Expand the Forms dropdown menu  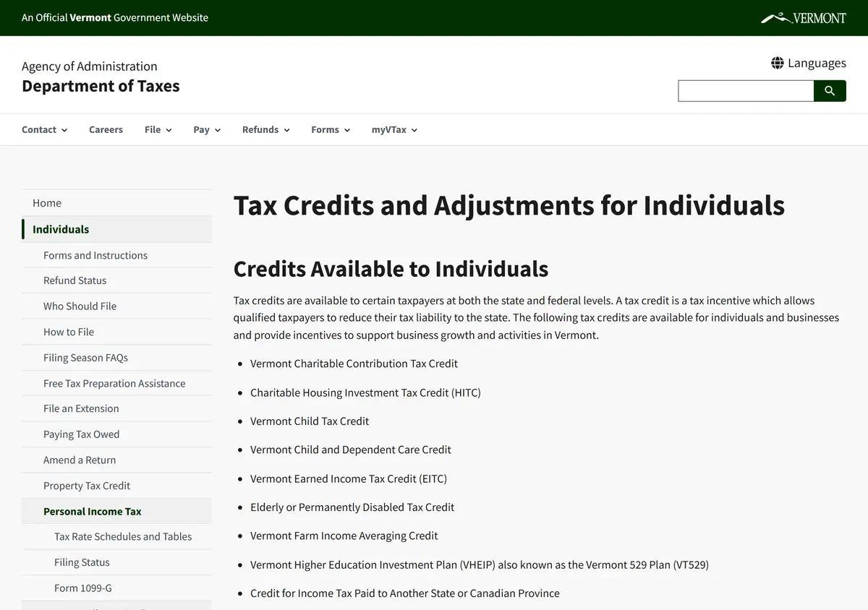point(331,129)
